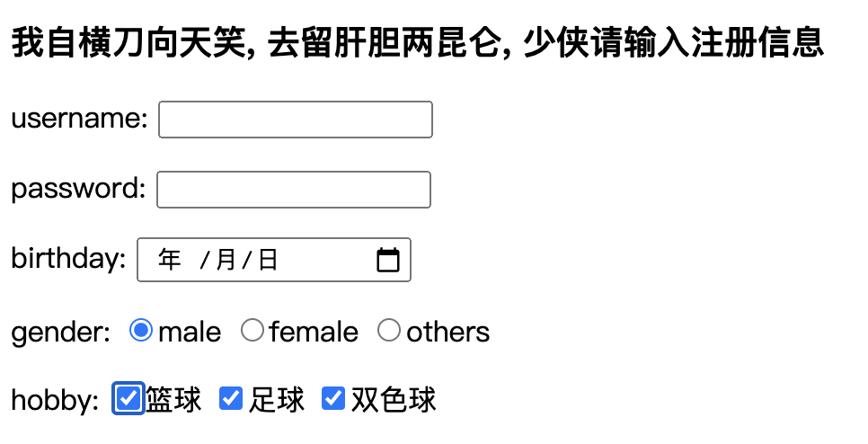
Task: Select the year segment of birthday
Action: click(169, 260)
